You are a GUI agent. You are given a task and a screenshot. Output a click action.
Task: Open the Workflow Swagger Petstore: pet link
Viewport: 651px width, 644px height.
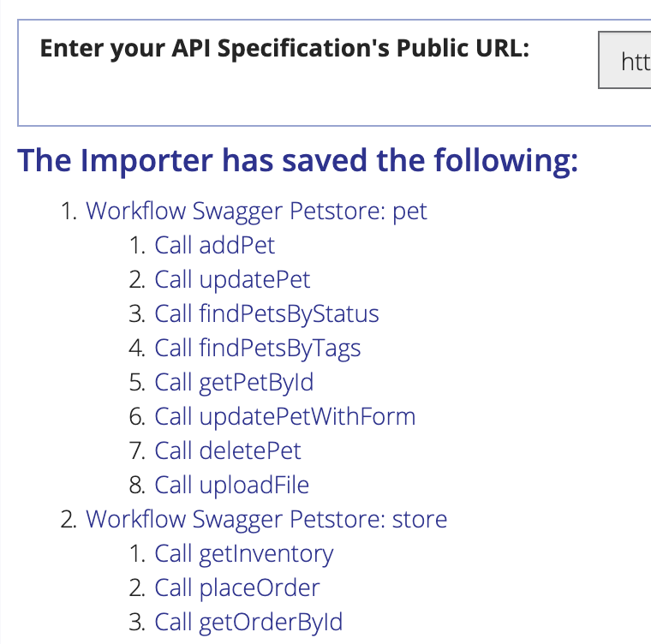(x=256, y=211)
